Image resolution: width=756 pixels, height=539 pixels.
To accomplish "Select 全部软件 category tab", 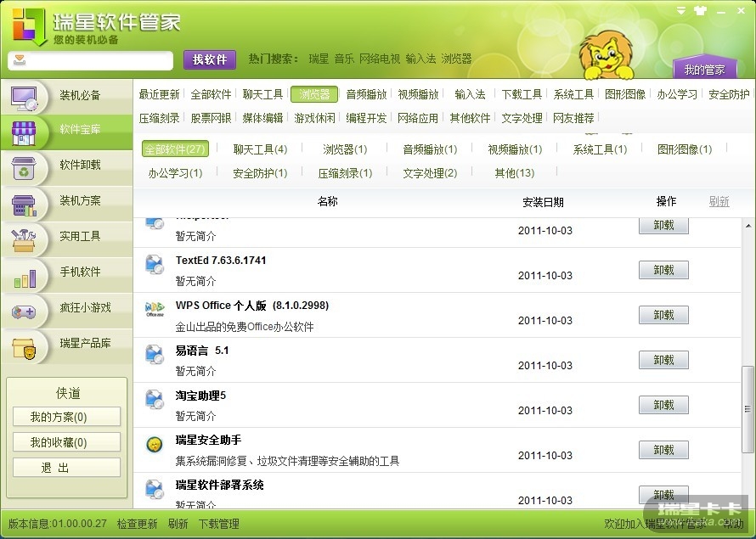I will click(x=211, y=94).
